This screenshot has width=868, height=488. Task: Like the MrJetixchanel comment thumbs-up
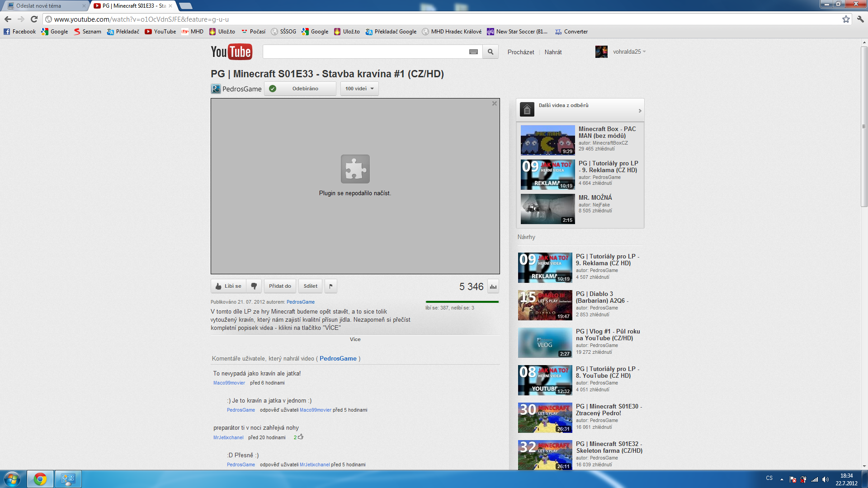pos(301,437)
